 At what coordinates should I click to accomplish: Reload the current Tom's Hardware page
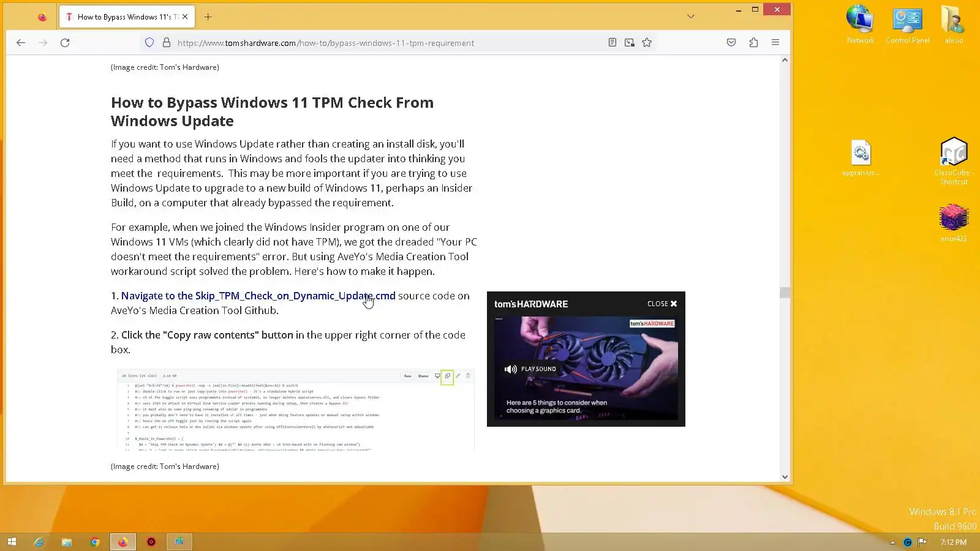point(65,43)
